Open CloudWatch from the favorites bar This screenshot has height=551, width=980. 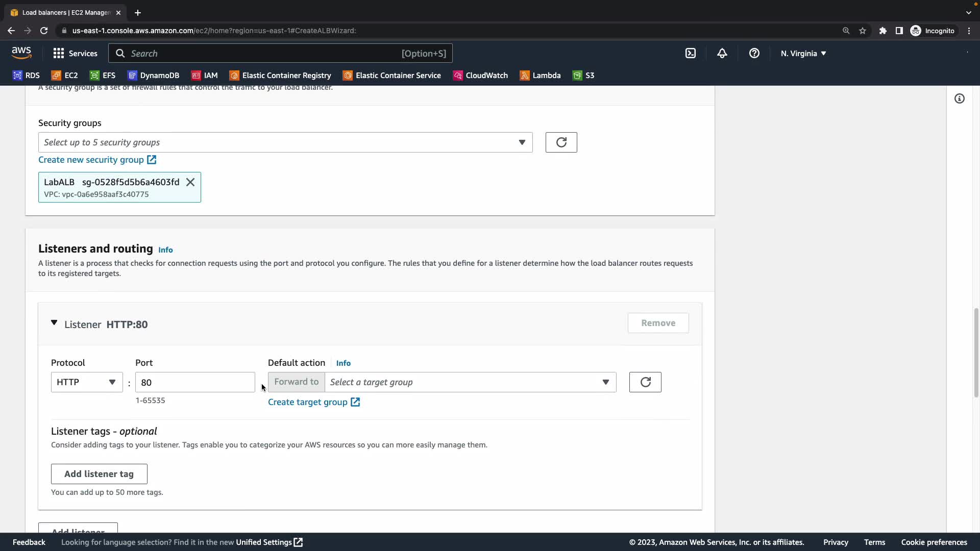[480, 76]
